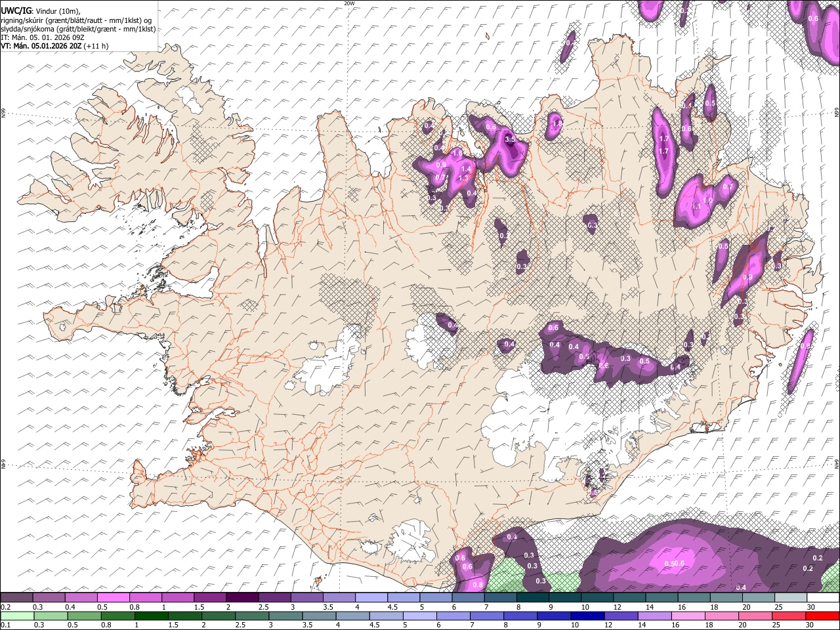Click the UWC/IG title in the legend box

point(16,11)
